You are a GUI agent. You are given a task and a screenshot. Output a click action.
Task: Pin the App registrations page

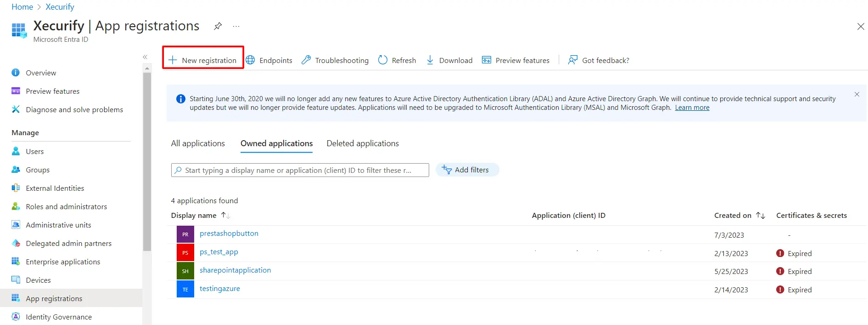(218, 26)
